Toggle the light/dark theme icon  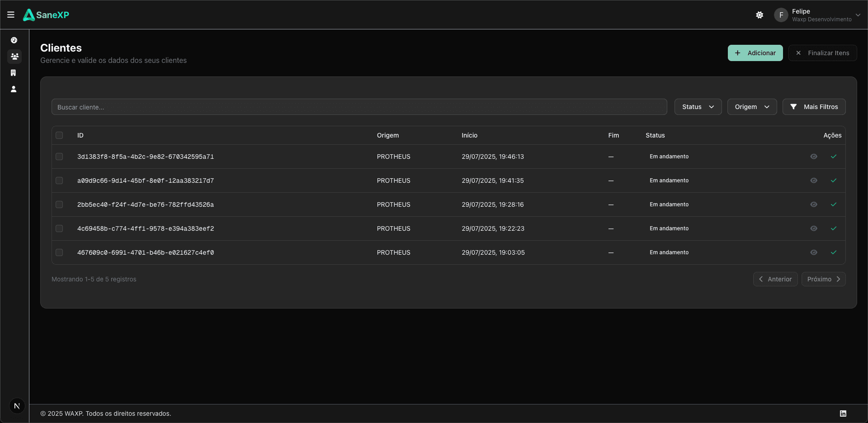tap(759, 15)
